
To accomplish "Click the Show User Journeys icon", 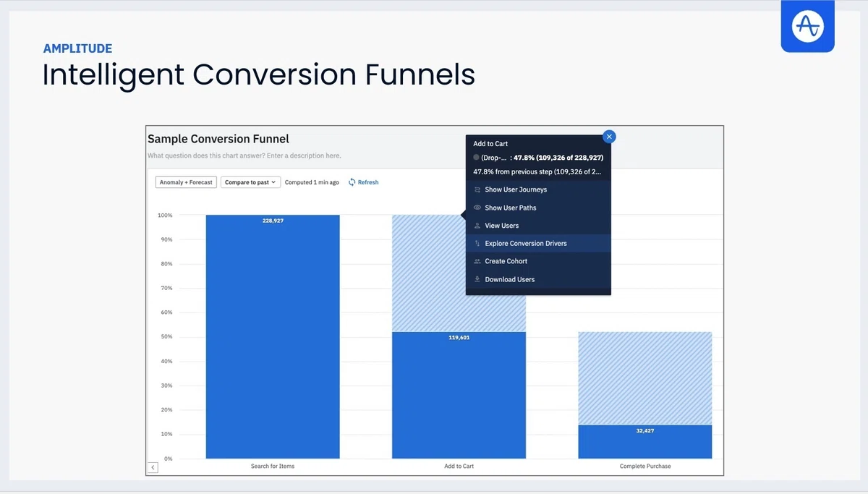I will point(477,189).
